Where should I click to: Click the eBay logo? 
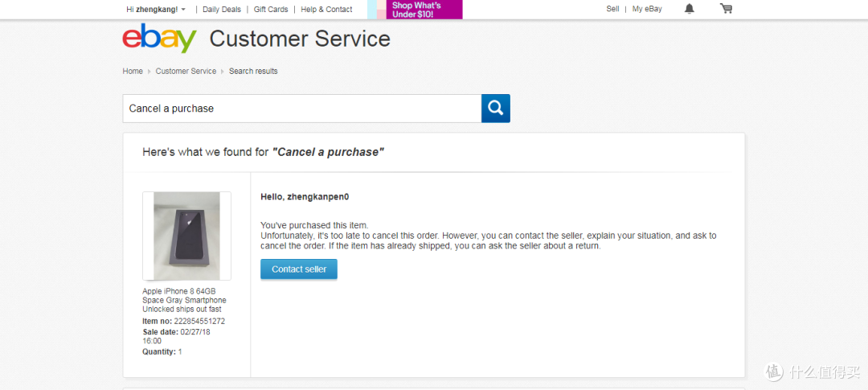click(159, 39)
